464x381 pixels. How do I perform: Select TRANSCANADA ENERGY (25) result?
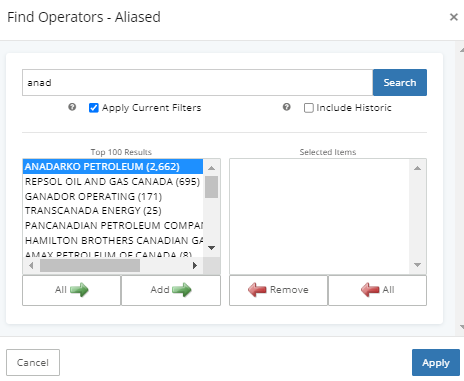click(113, 211)
